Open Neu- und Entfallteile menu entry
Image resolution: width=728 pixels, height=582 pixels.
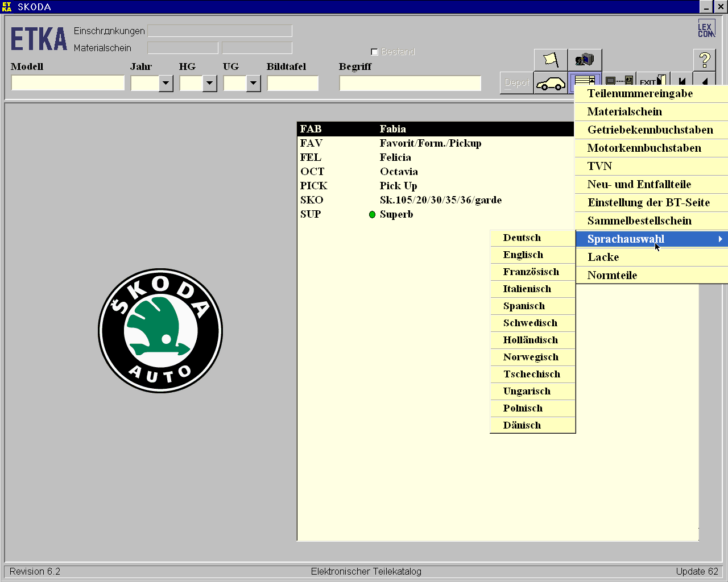pos(652,184)
